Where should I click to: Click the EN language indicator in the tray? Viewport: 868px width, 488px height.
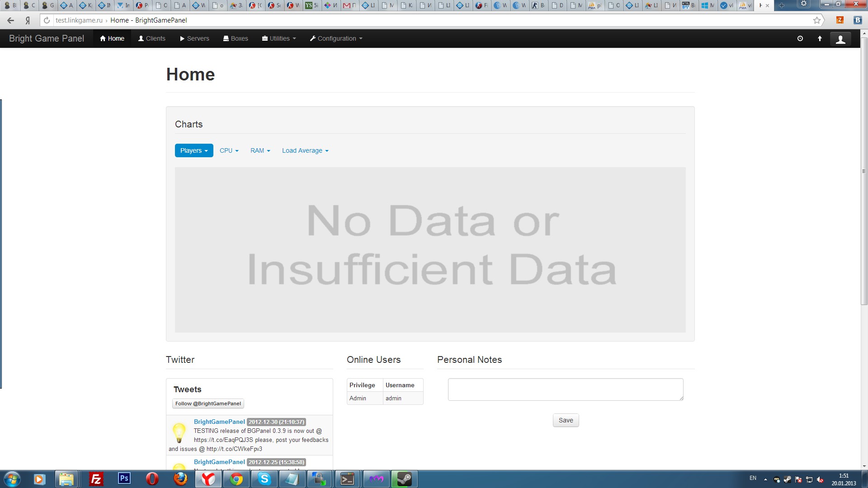point(753,478)
